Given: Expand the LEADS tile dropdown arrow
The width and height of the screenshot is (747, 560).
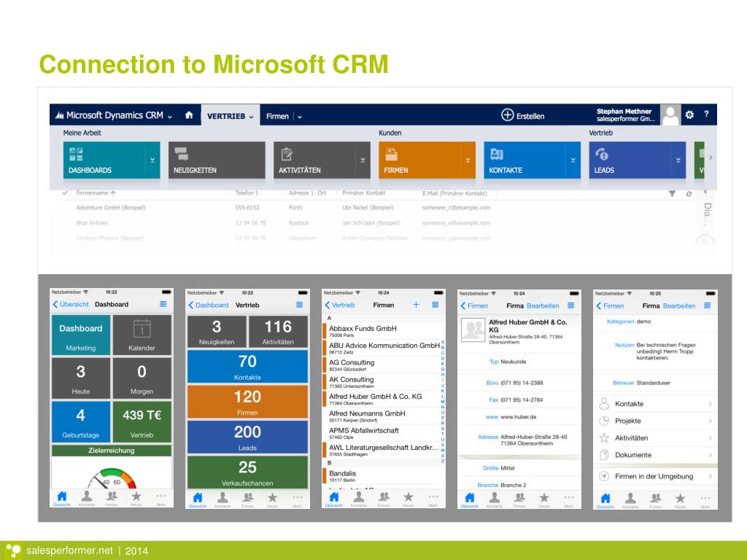Looking at the screenshot, I should [678, 160].
